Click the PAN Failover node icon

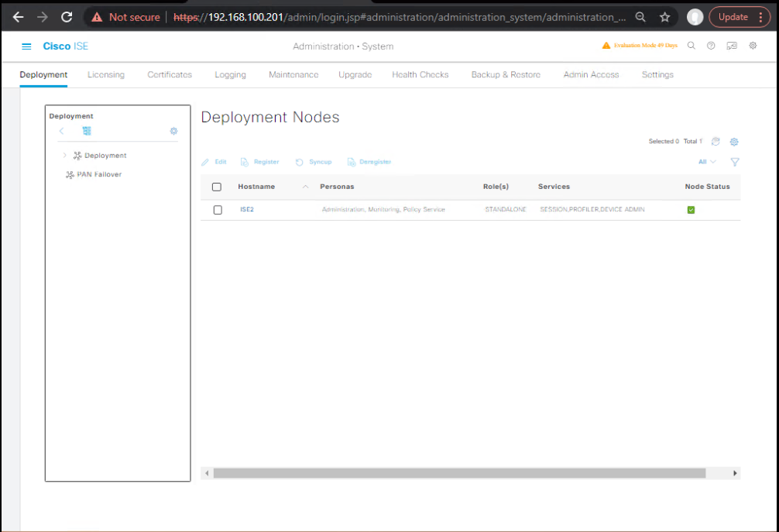(x=70, y=175)
